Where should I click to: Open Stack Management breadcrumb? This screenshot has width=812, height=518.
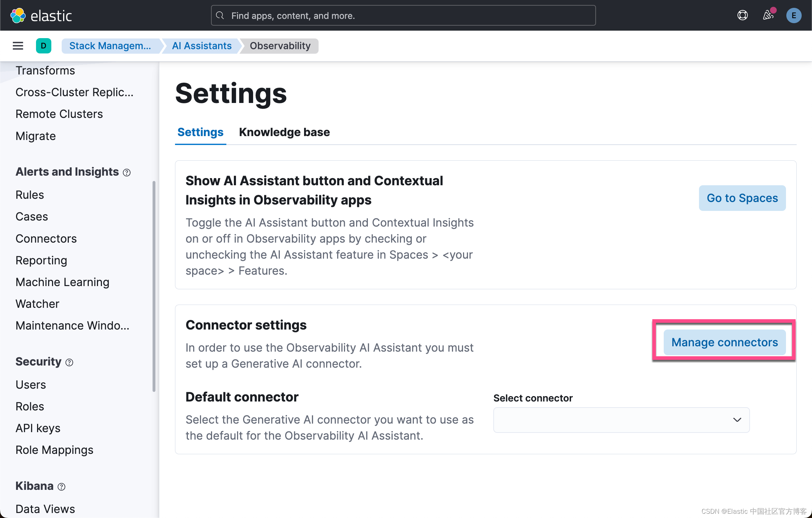click(110, 46)
